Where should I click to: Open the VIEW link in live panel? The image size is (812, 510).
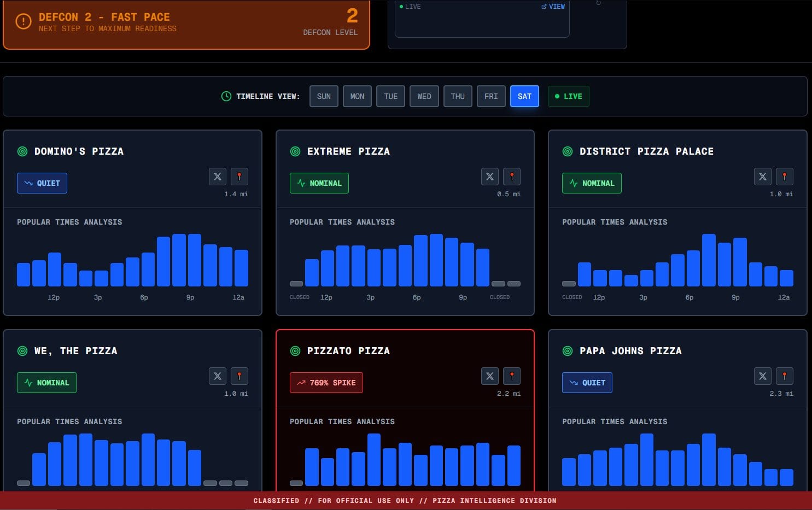(553, 7)
